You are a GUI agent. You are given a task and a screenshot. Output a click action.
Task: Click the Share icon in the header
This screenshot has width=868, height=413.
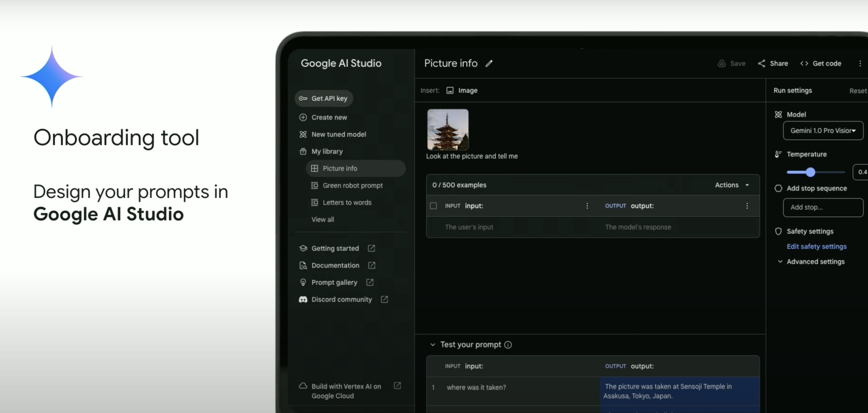click(761, 63)
